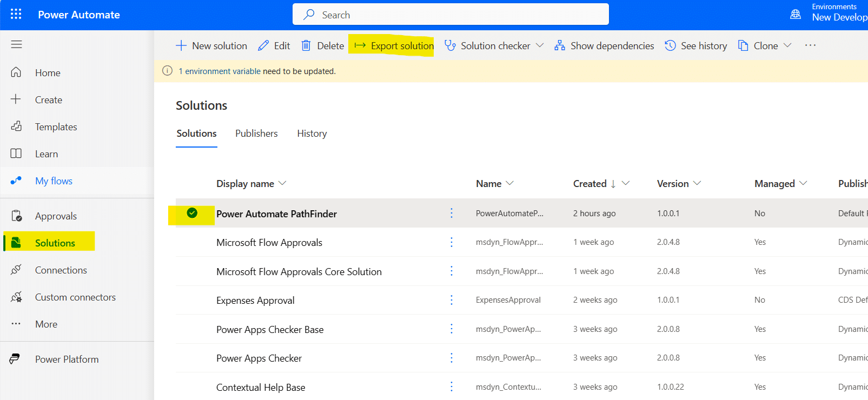Screen dimensions: 868x400
Task: Switch to the History tab
Action: 312,134
